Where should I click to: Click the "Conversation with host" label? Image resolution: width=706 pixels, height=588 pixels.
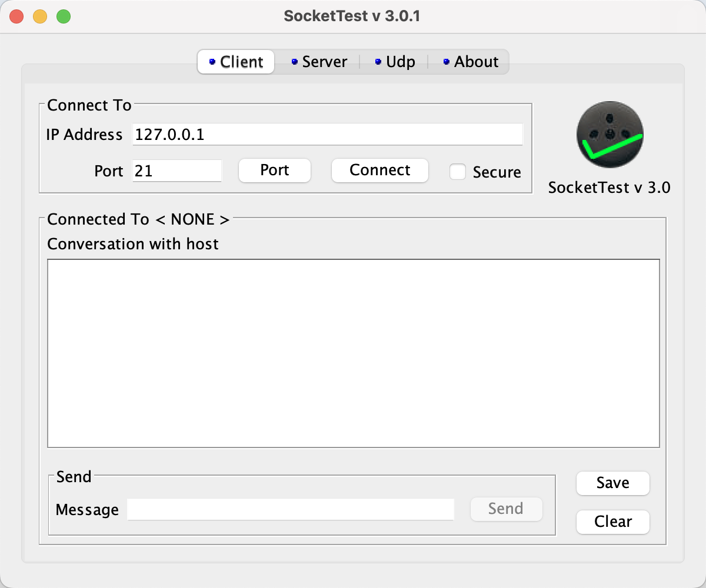133,244
